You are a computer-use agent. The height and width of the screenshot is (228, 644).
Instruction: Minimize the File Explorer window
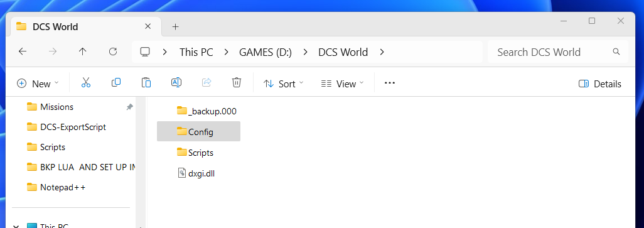[563, 21]
